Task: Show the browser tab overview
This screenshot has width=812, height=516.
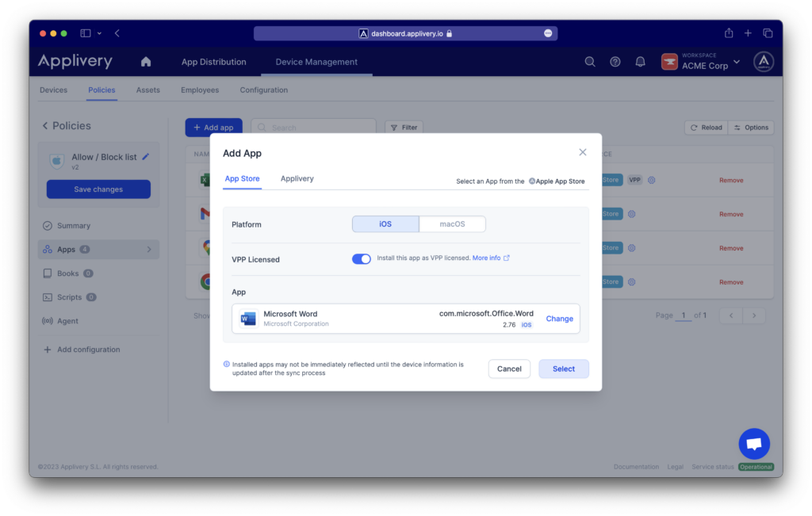Action: pos(768,33)
